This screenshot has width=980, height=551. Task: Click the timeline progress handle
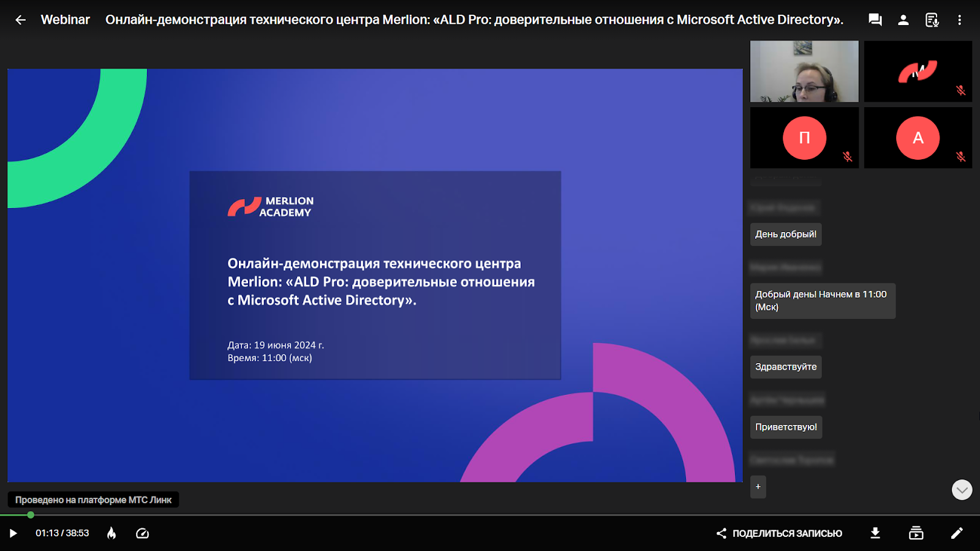(x=31, y=515)
